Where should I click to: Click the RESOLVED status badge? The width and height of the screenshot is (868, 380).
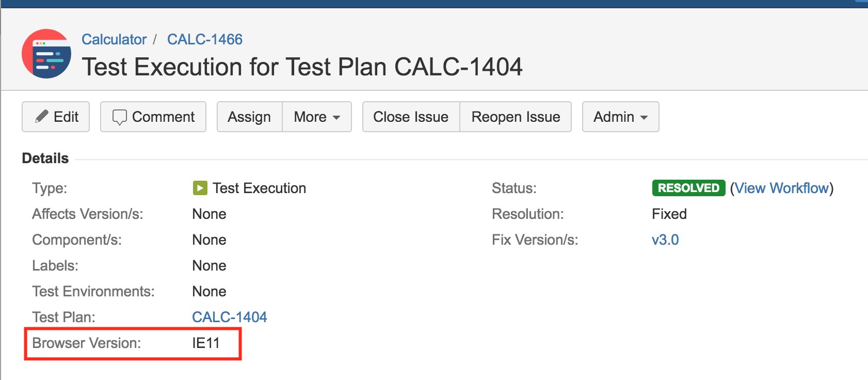pyautogui.click(x=688, y=188)
